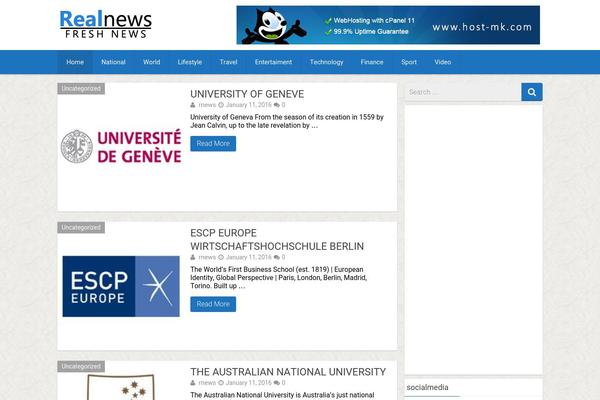
Task: Click the University of Geneva excerpt text
Action: (287, 121)
